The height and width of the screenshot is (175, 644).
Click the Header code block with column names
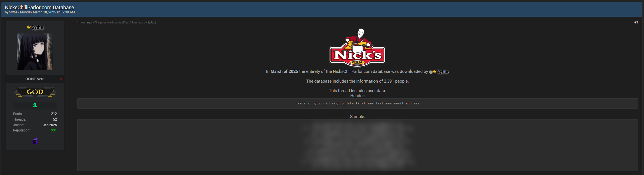point(357,103)
